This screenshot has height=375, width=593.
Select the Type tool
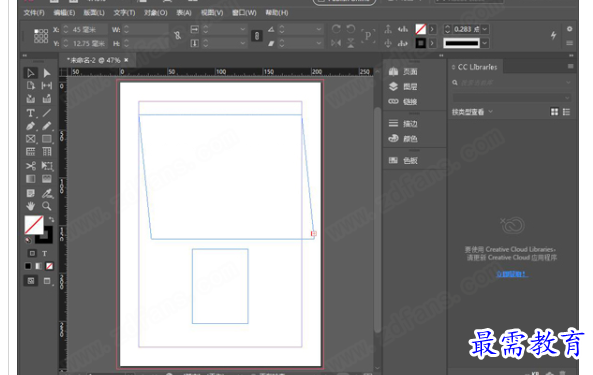pyautogui.click(x=30, y=113)
